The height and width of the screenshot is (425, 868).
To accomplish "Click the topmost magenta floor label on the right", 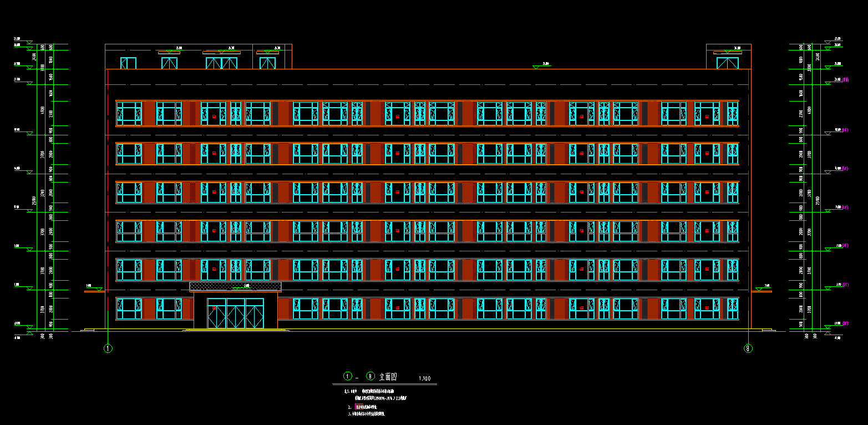I will tap(845, 80).
